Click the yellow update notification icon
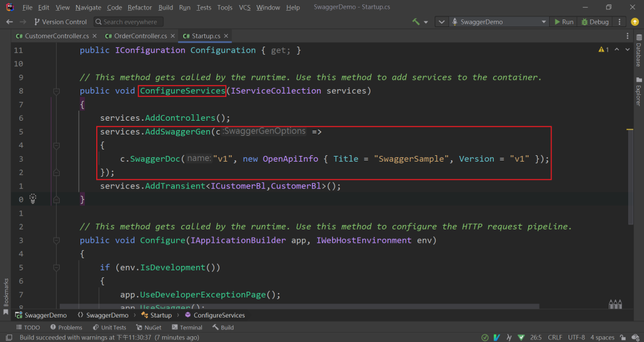Viewport: 644px width, 342px height. [635, 22]
